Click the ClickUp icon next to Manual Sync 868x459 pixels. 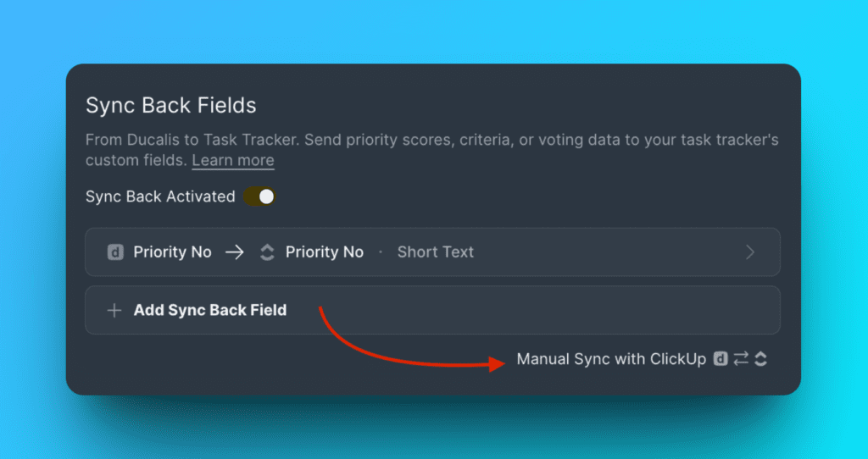click(760, 359)
